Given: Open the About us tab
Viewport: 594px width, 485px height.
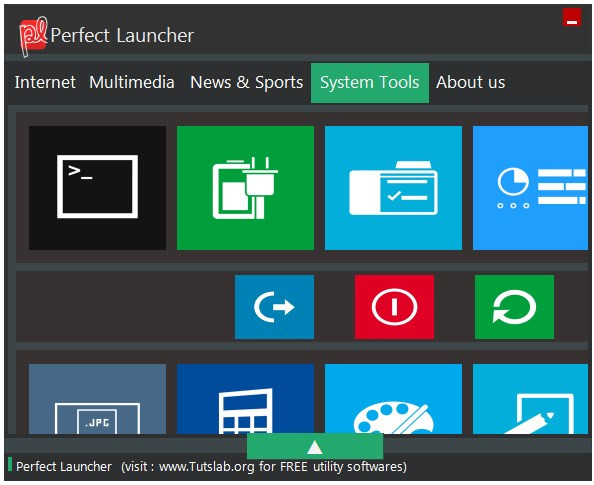Looking at the screenshot, I should coord(471,82).
